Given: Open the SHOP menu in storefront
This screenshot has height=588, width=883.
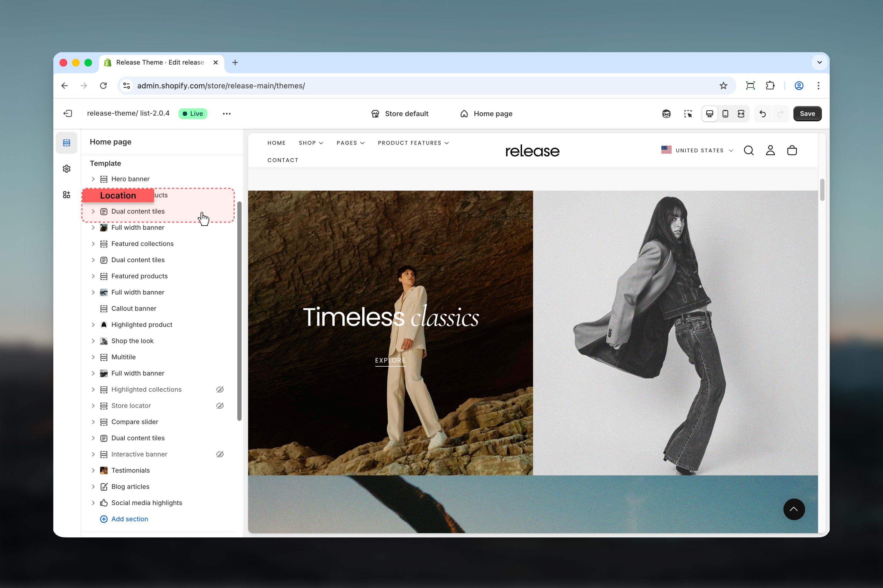Looking at the screenshot, I should [311, 143].
